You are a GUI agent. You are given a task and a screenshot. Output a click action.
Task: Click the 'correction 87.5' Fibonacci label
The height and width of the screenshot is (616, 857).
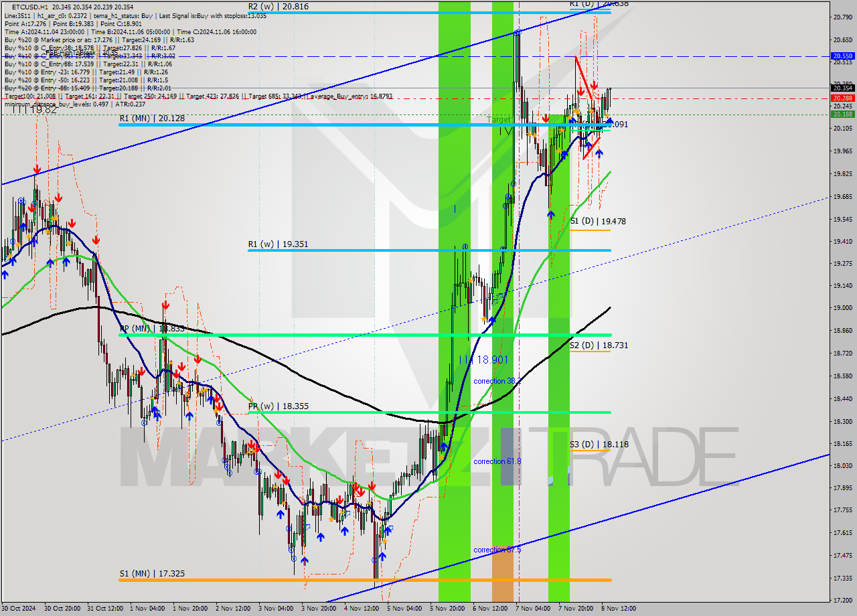(x=497, y=550)
